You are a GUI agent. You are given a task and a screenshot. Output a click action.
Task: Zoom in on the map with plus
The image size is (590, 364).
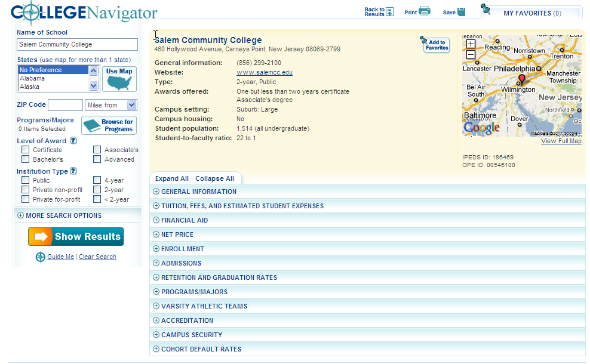click(x=471, y=44)
